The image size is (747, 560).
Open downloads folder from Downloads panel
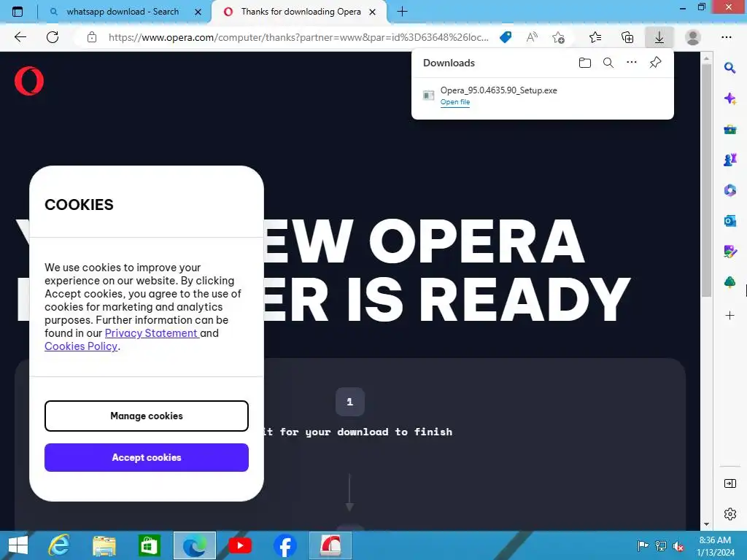click(x=585, y=63)
